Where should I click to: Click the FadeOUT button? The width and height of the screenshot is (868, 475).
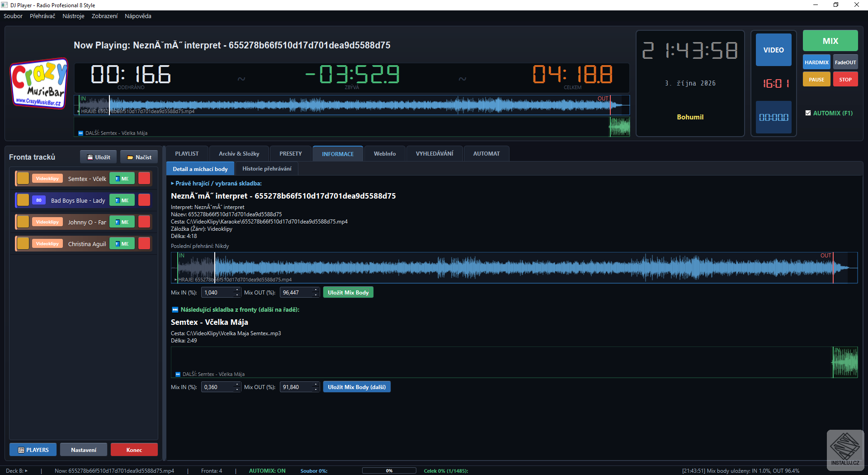point(845,62)
